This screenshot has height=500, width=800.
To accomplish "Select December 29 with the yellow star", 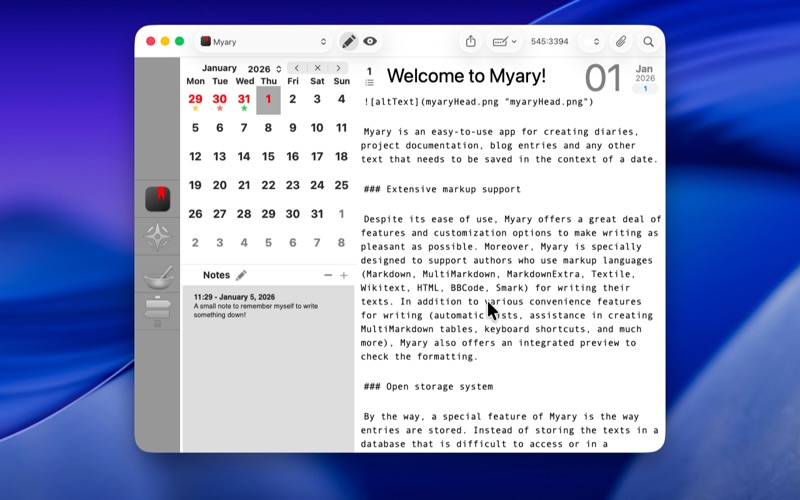I will pos(195,101).
